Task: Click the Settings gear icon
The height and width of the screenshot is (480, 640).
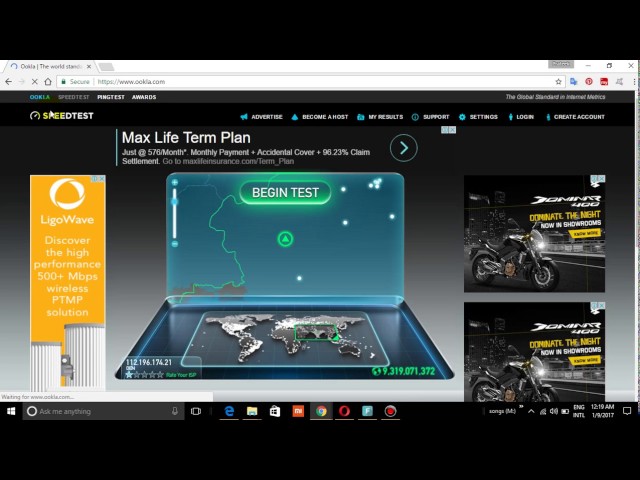Action: tap(462, 117)
